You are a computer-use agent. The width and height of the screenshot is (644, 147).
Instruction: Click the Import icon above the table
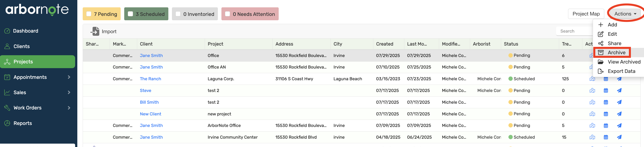pyautogui.click(x=95, y=31)
